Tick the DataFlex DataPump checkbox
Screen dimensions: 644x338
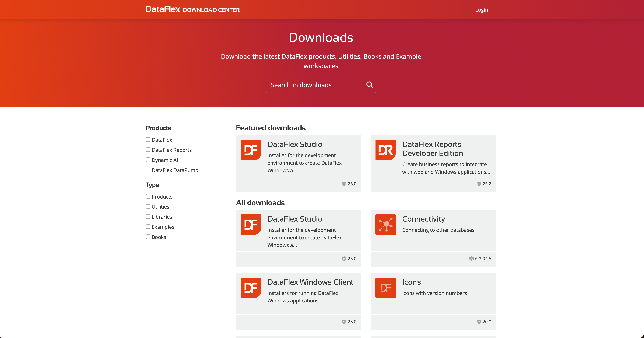coord(148,170)
